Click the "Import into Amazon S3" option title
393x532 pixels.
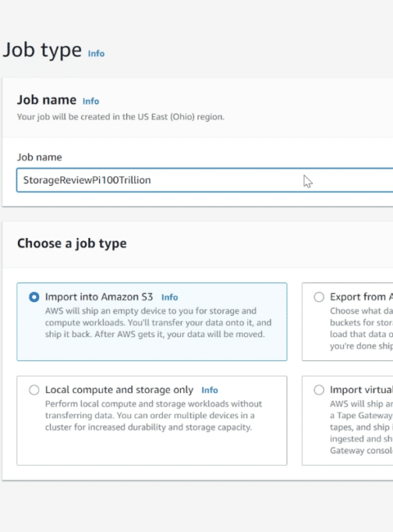(x=99, y=297)
